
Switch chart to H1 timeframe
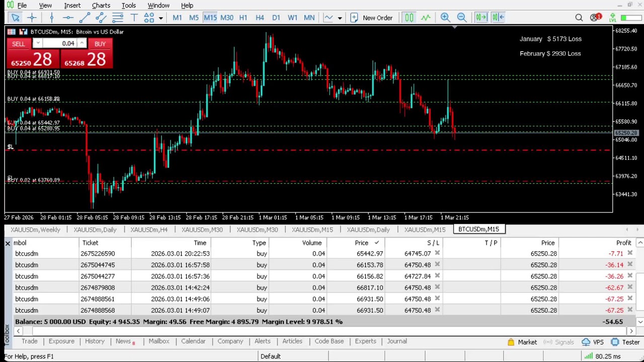[243, 18]
